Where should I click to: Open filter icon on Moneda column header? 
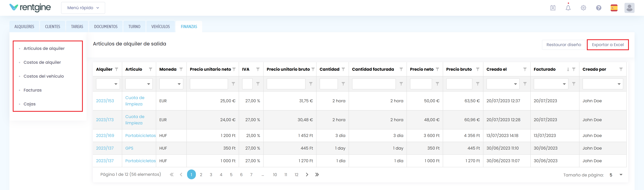coord(181,69)
